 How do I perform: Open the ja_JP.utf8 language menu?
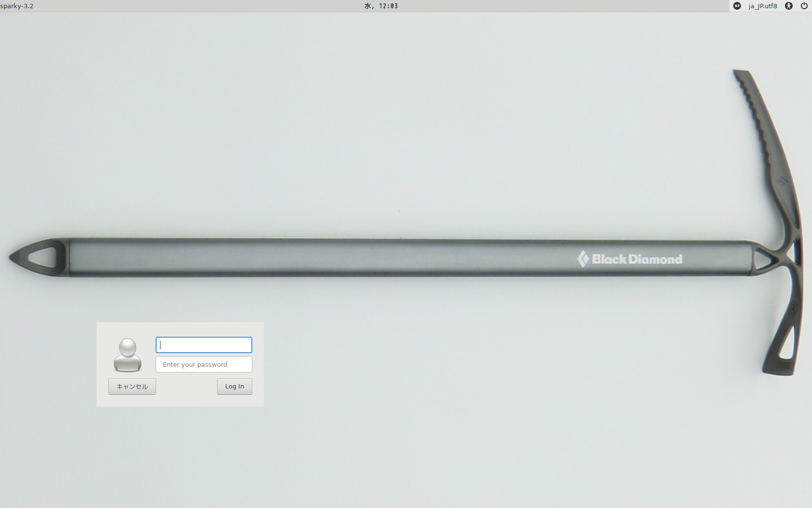coord(763,6)
